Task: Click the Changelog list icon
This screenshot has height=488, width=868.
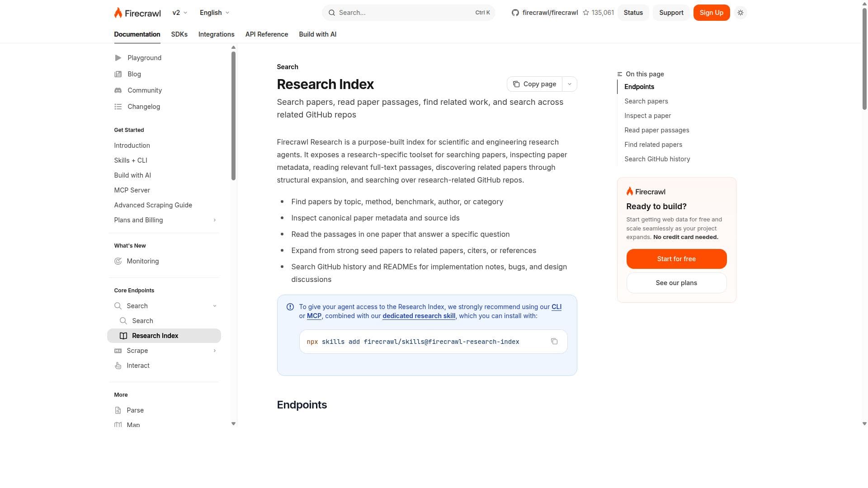Action: coord(118,107)
